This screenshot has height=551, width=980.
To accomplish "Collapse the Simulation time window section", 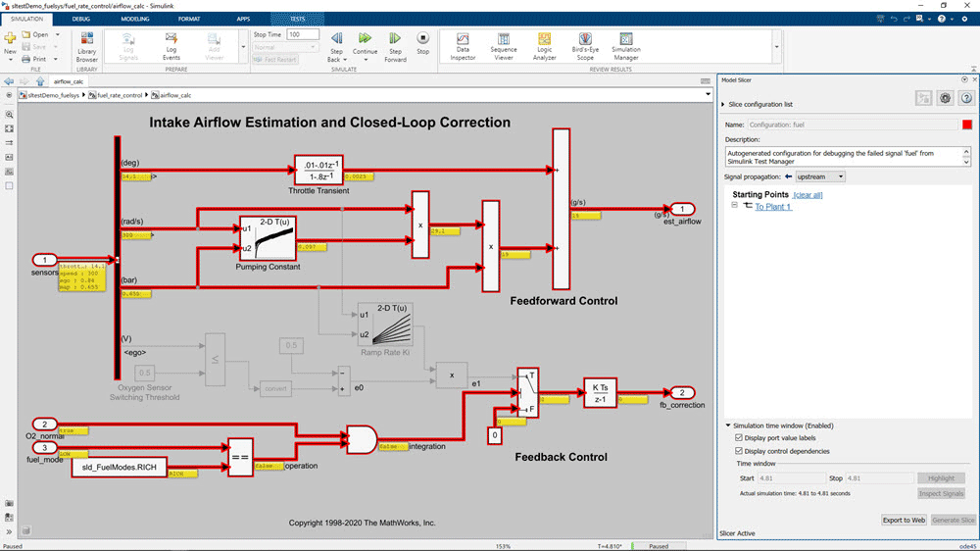I will coord(728,426).
